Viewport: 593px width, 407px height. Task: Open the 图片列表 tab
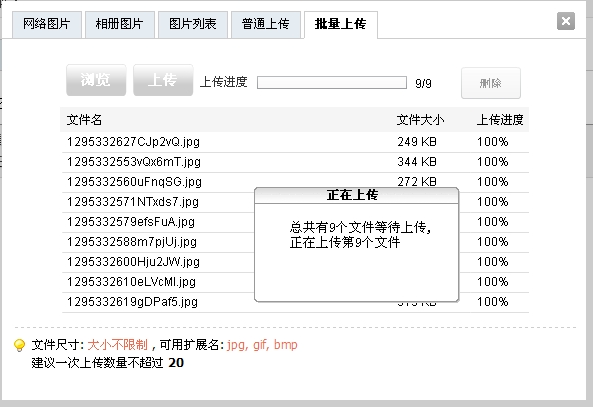193,25
